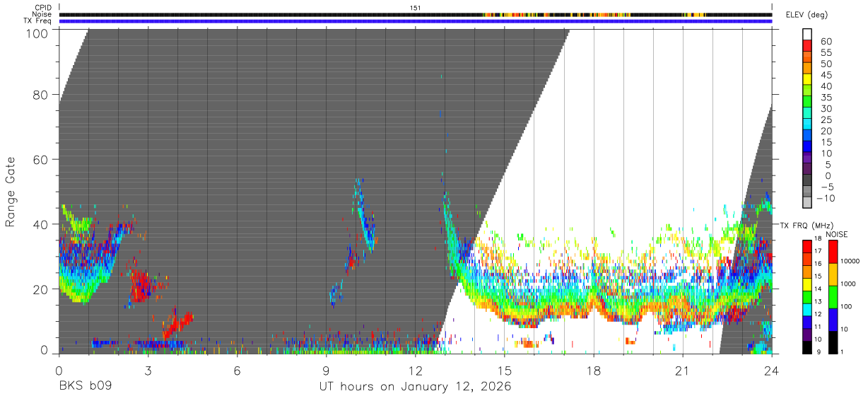Screen dimensions: 868x401
Task: Click the CPID label at top left
Action: click(42, 8)
